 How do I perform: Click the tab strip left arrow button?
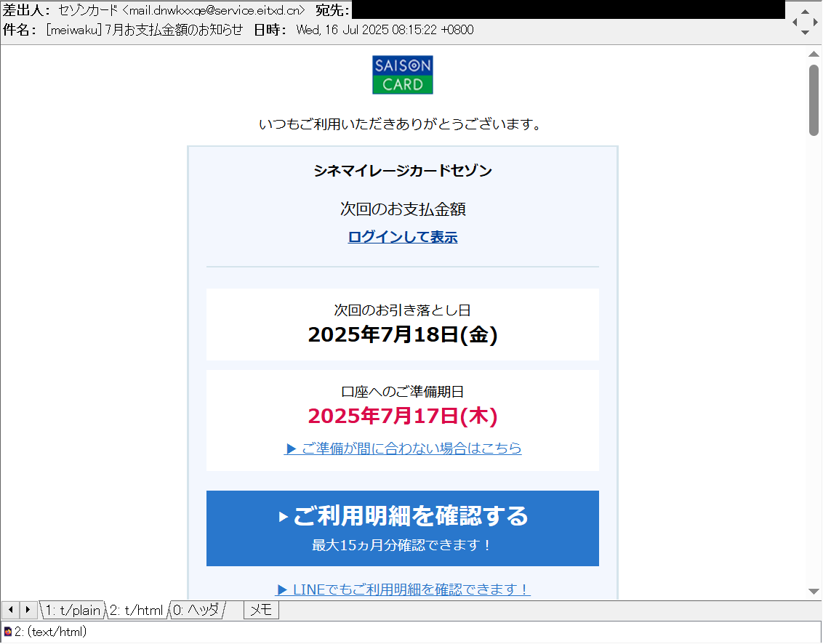click(x=10, y=610)
